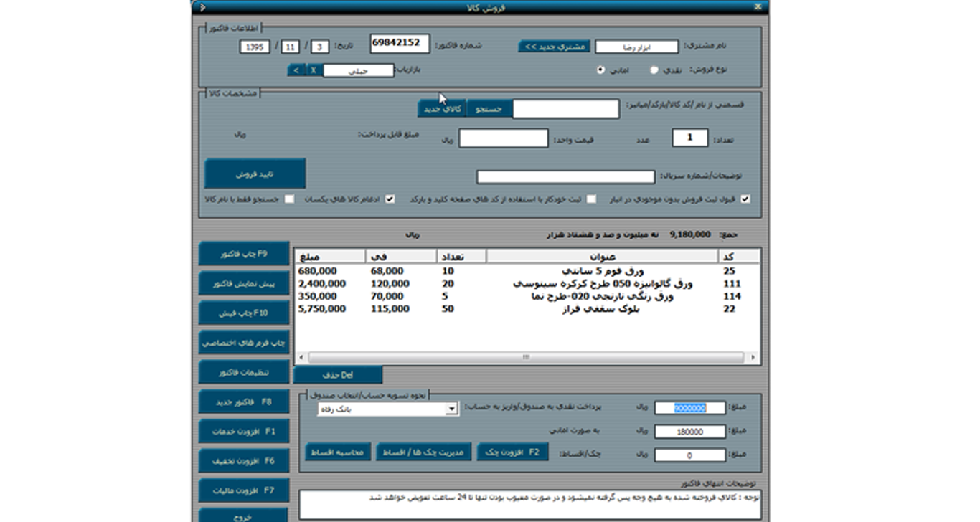Select the بلوک سفعی فراز row in the items table
980x522 pixels.
pyautogui.click(x=527, y=310)
